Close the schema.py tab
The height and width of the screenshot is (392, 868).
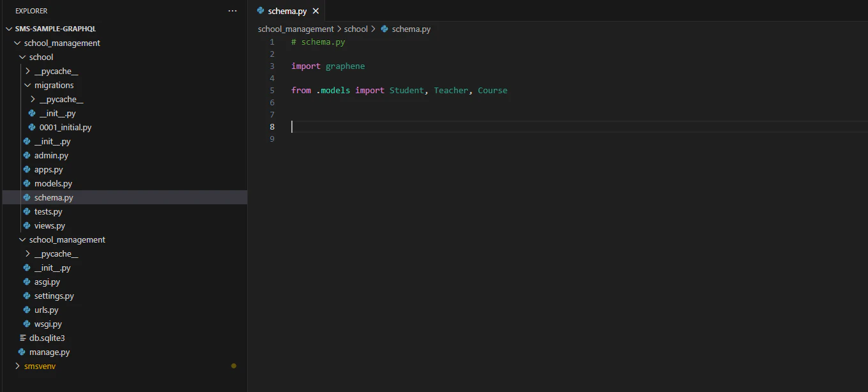316,10
